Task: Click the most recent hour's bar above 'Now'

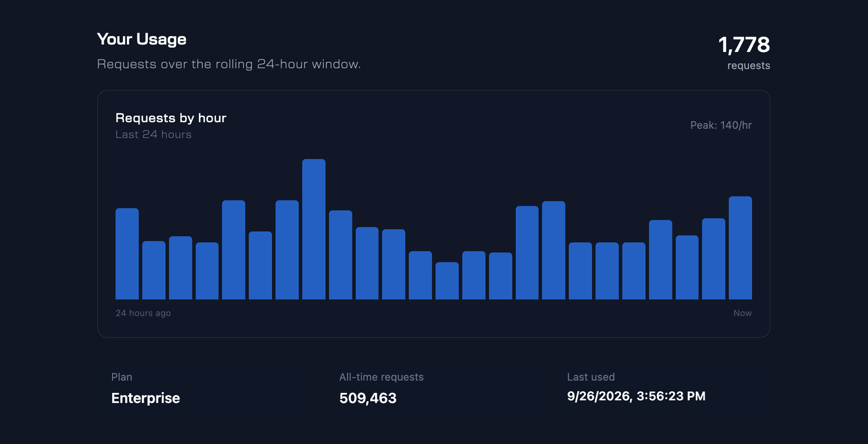Action: pyautogui.click(x=740, y=248)
